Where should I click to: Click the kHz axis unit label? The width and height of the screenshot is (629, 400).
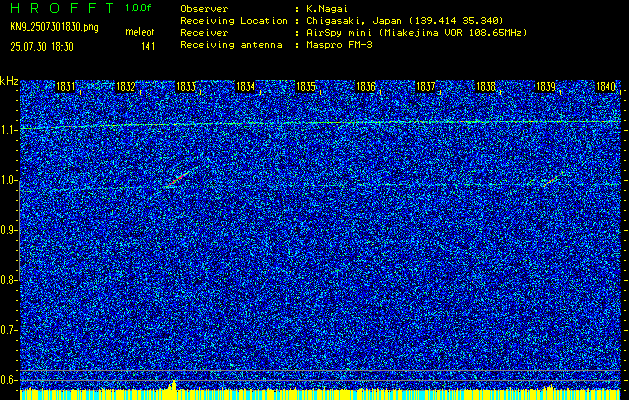point(9,81)
